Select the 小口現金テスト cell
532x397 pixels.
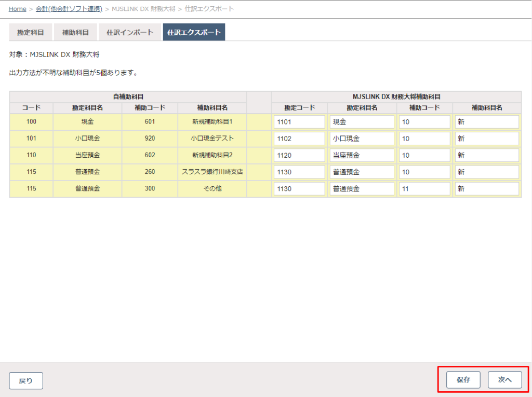(x=212, y=139)
